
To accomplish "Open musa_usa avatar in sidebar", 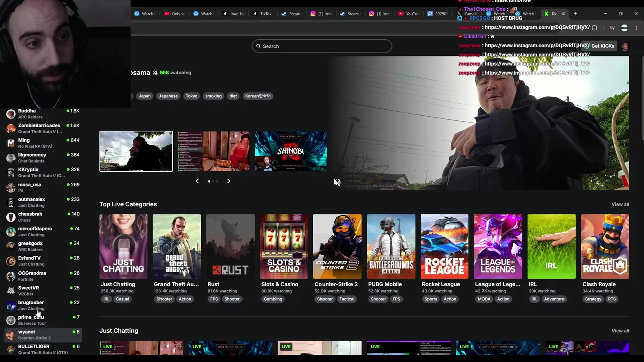I will click(11, 188).
